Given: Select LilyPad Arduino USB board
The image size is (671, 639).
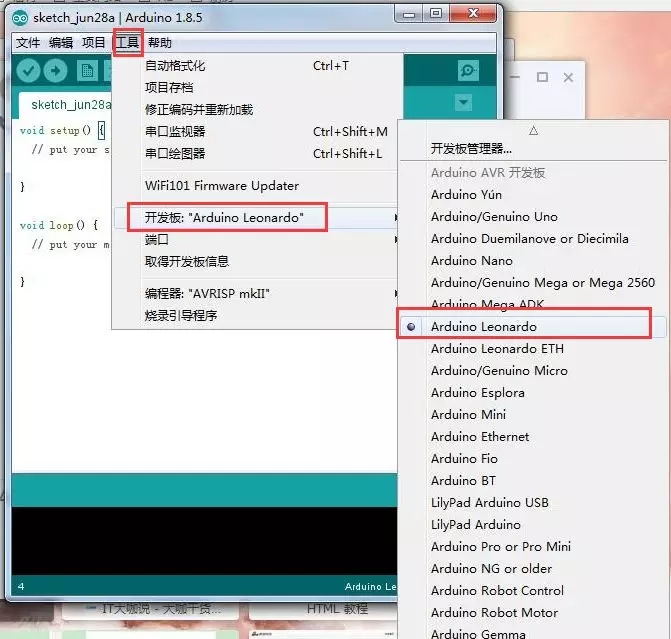Looking at the screenshot, I should click(533, 502).
